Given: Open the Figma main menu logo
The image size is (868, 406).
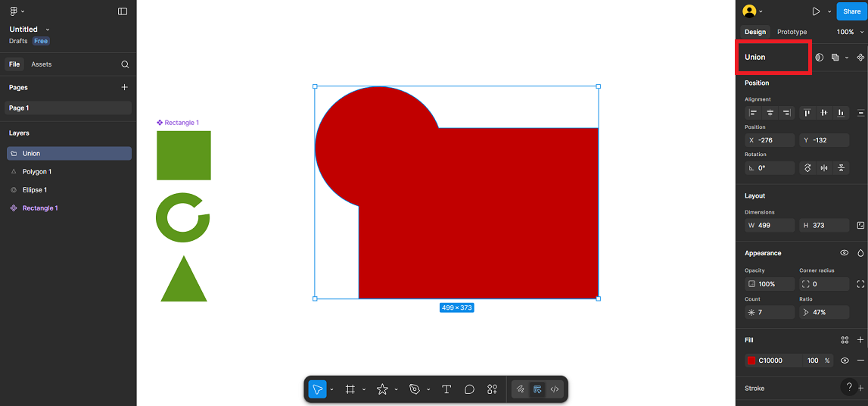Looking at the screenshot, I should coord(14,11).
